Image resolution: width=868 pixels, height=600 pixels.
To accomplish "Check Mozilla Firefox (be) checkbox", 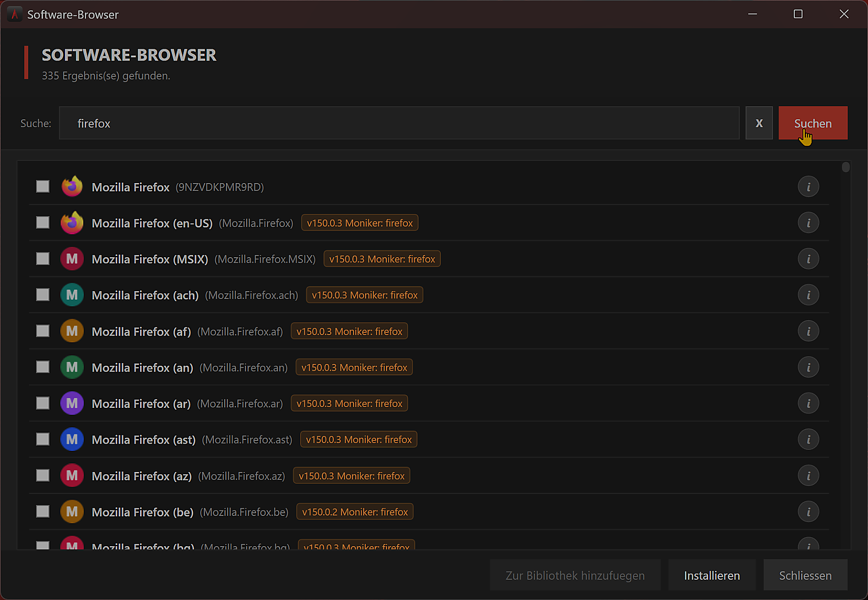I will tap(43, 511).
